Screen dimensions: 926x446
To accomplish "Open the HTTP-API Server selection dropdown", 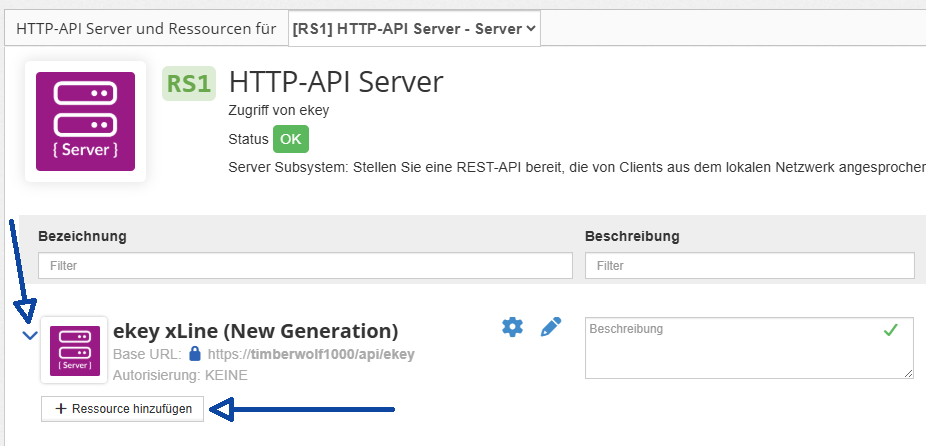I will 414,29.
